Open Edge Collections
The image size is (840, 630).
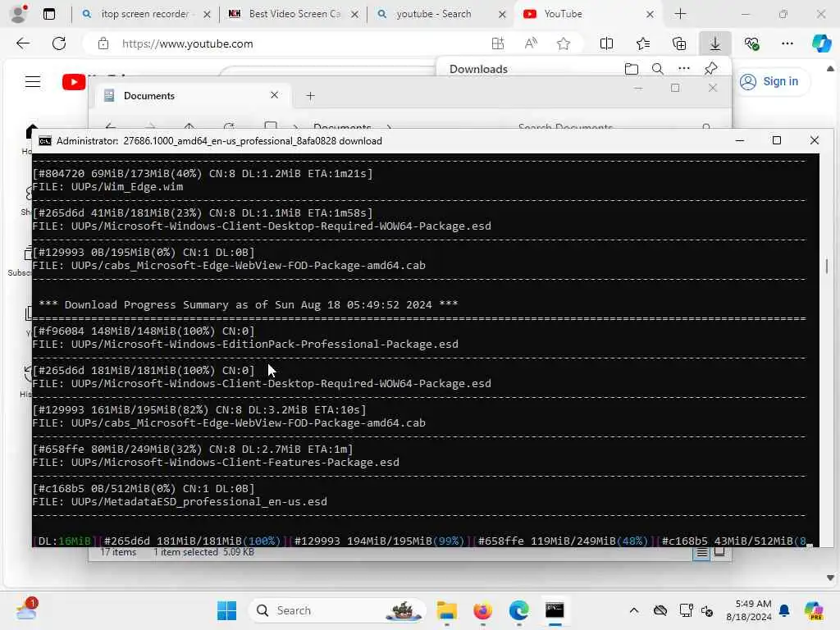point(678,44)
